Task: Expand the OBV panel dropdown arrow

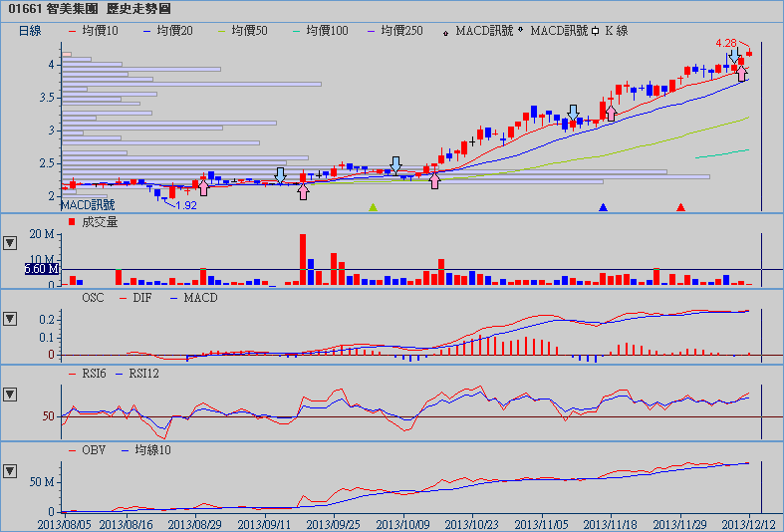Action: coord(10,470)
